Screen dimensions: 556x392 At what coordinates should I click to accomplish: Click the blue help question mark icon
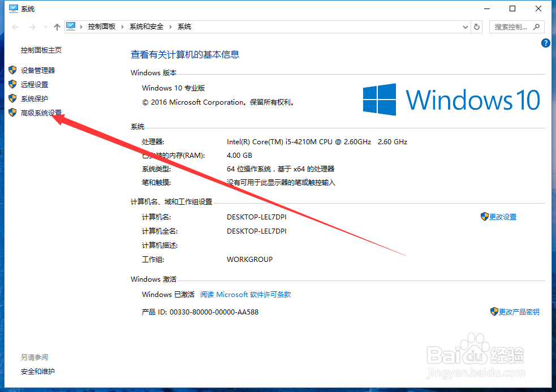[x=545, y=42]
